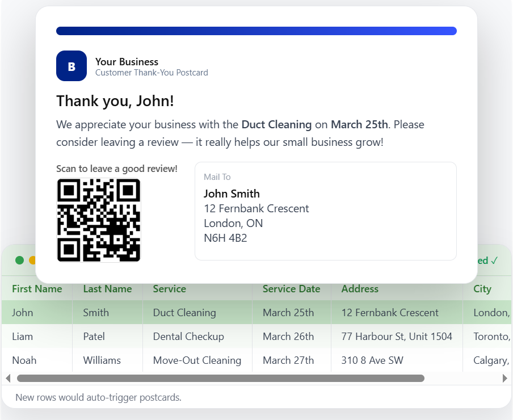Click the blue progress bar at the top

(x=256, y=31)
